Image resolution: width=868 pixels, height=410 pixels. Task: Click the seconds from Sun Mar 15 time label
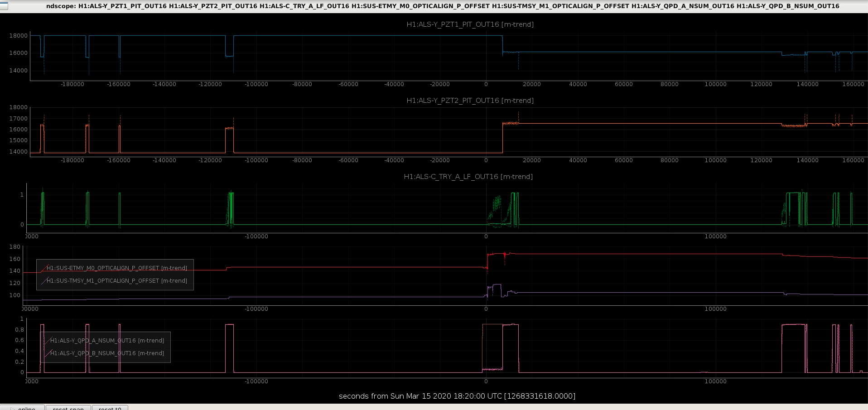point(457,396)
